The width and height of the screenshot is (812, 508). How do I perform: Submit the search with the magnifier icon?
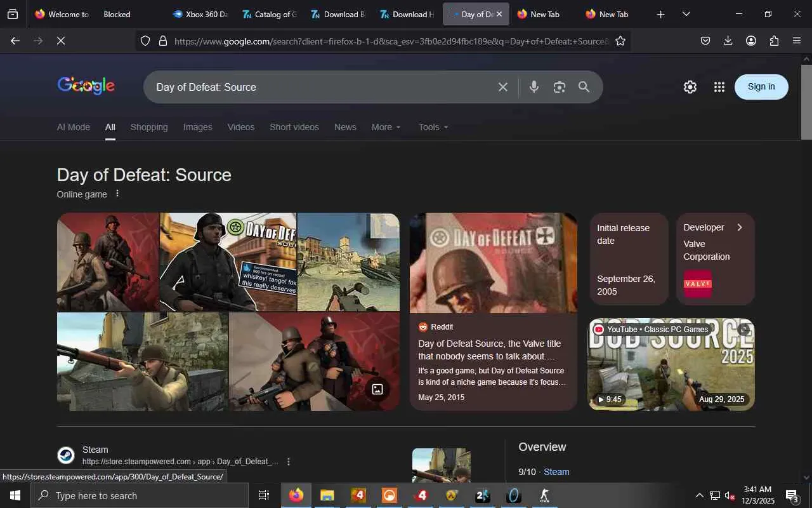tap(584, 87)
